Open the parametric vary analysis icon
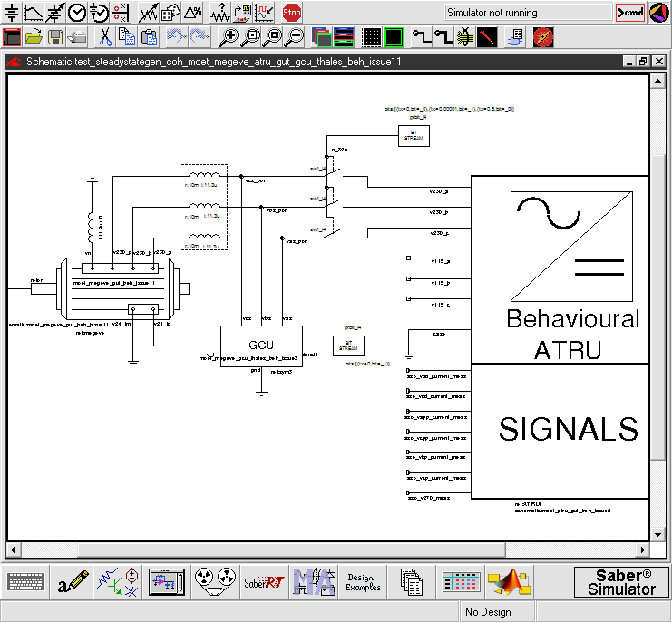672x623 pixels. tap(149, 13)
